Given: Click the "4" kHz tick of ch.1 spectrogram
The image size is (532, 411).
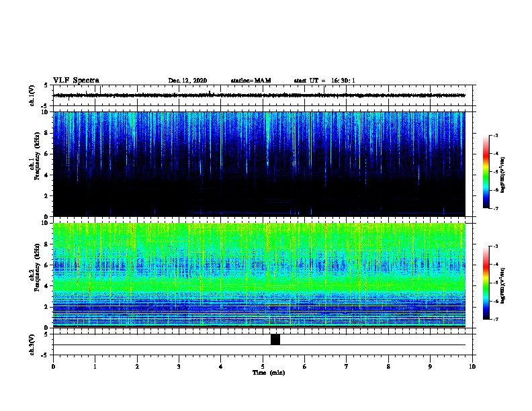Looking at the screenshot, I should 46,175.
